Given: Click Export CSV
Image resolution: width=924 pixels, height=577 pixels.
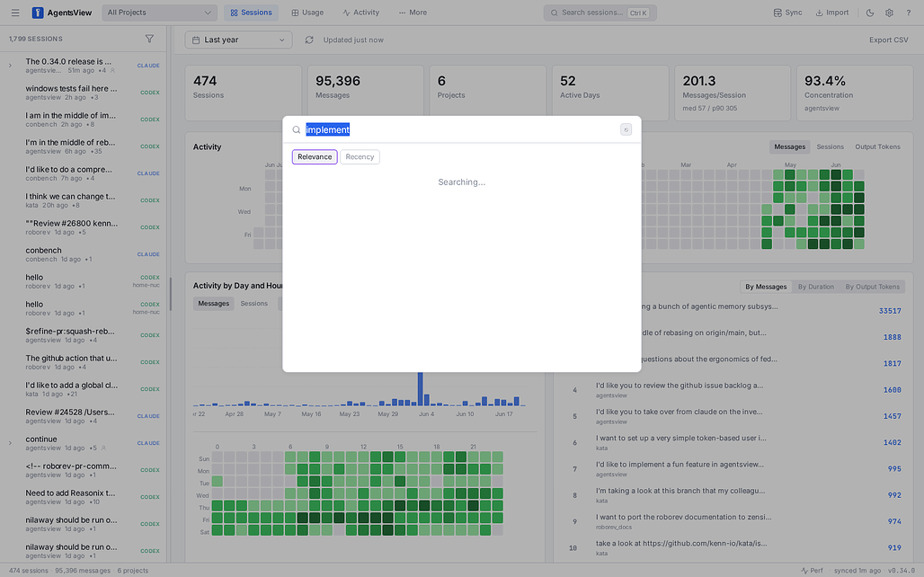Looking at the screenshot, I should pyautogui.click(x=888, y=40).
